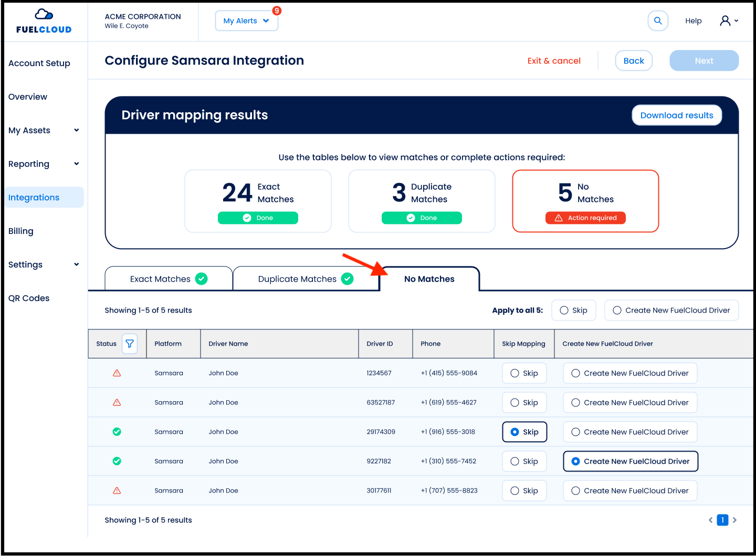Screen dimensions: 756x556
Task: Click the Download results button
Action: coord(677,115)
